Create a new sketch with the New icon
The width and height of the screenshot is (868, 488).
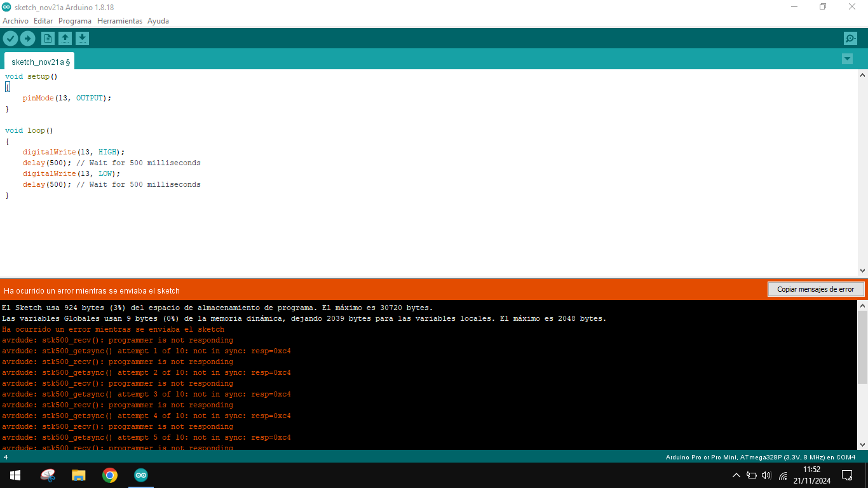coord(48,39)
